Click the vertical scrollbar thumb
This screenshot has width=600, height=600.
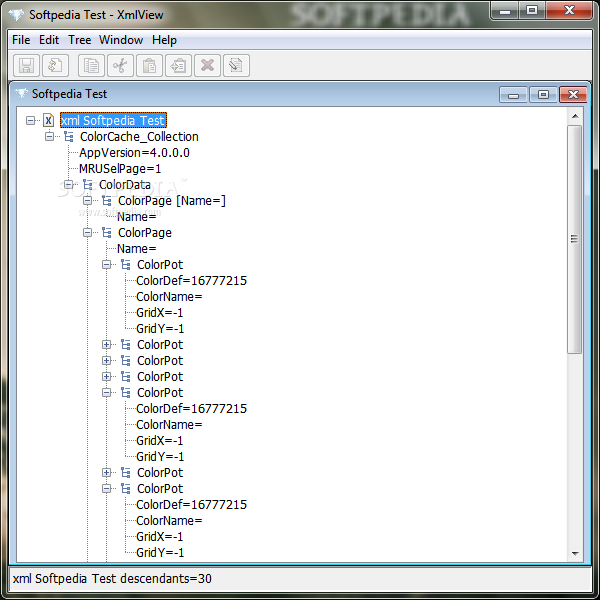[575, 239]
